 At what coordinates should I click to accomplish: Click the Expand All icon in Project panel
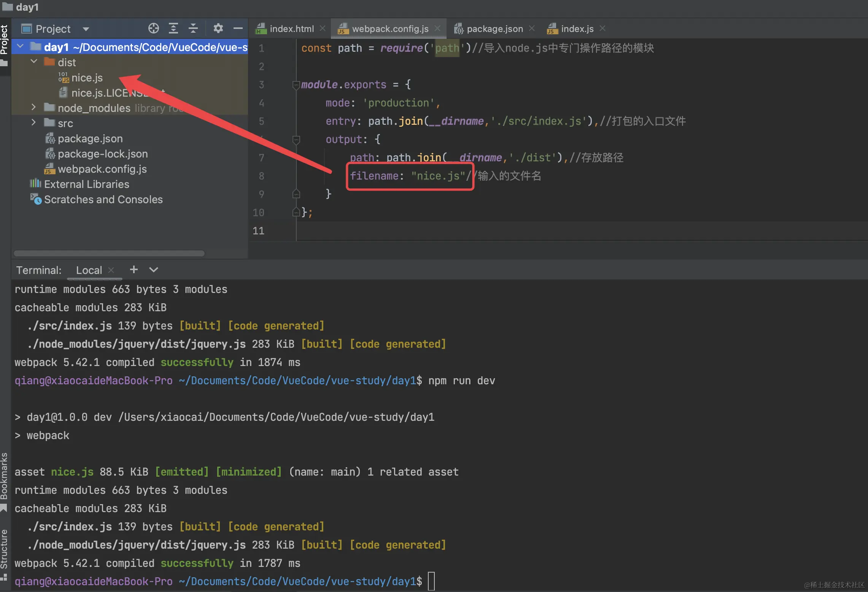[173, 29]
